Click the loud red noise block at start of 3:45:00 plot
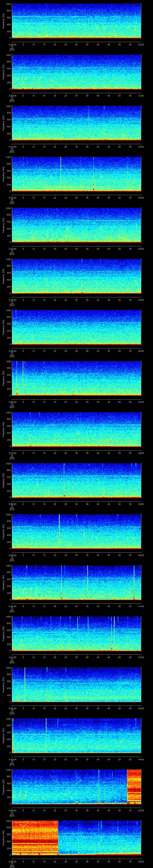Viewport: 153px width, 868px height. click(x=35, y=838)
